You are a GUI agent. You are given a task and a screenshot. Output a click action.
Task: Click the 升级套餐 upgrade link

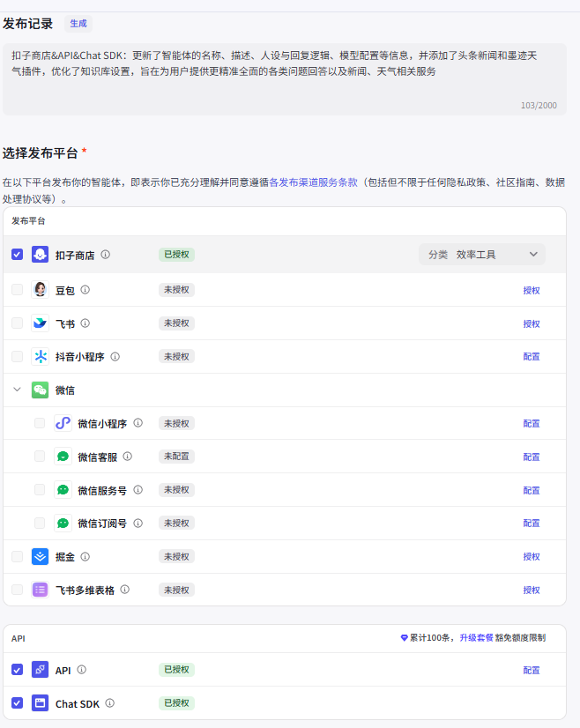tap(475, 637)
